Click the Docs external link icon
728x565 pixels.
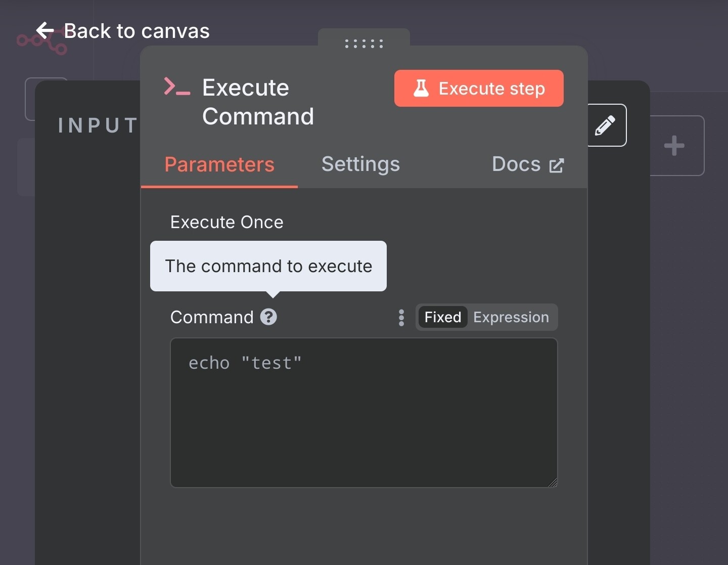pos(556,165)
